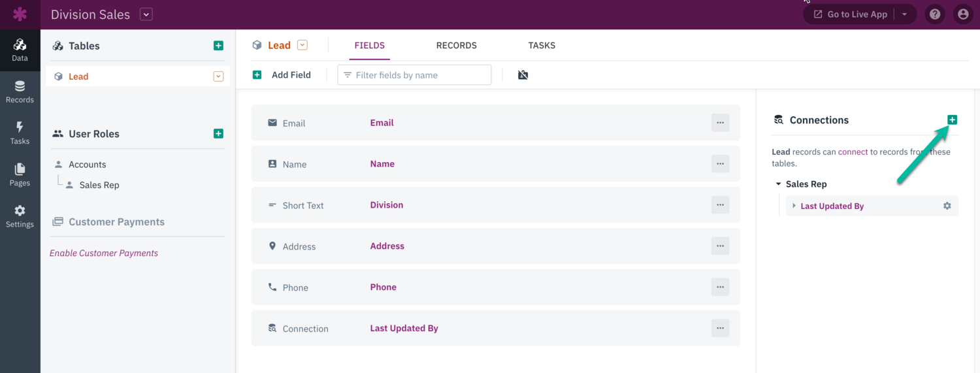Viewport: 980px width, 373px height.
Task: Open Last Updated By connection gear settings
Action: click(x=947, y=206)
